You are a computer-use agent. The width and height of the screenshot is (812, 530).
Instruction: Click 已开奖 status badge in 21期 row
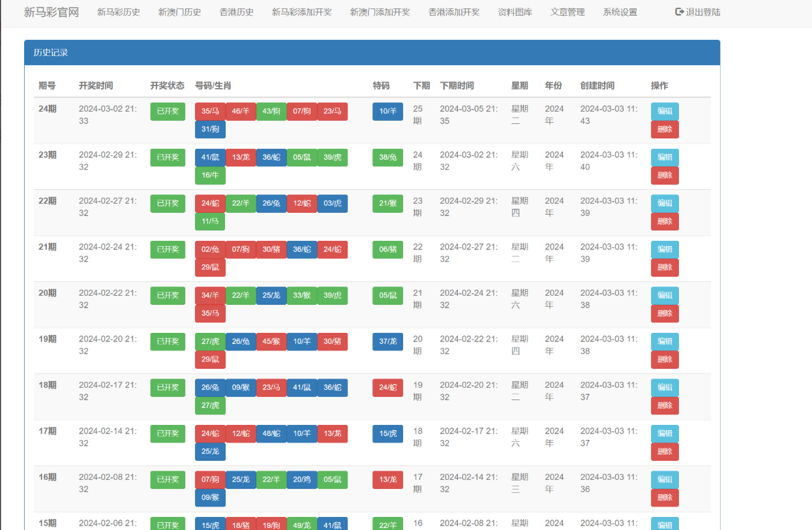168,249
